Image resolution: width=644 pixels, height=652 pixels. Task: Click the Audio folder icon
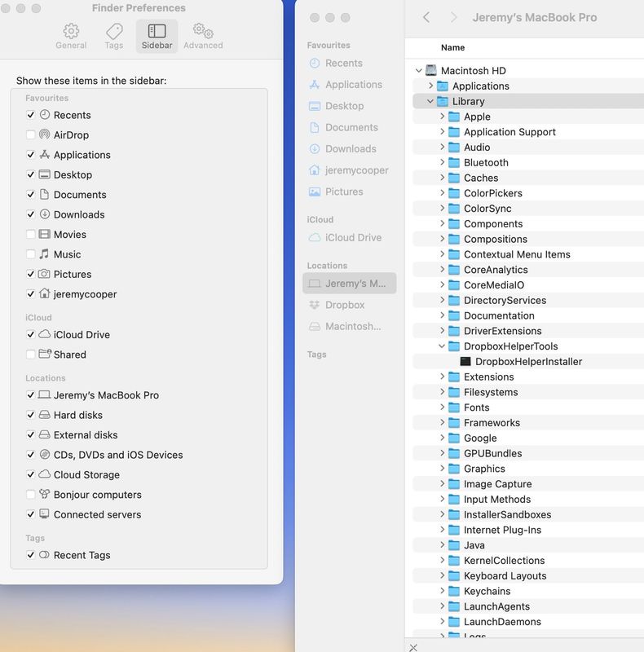[454, 148]
